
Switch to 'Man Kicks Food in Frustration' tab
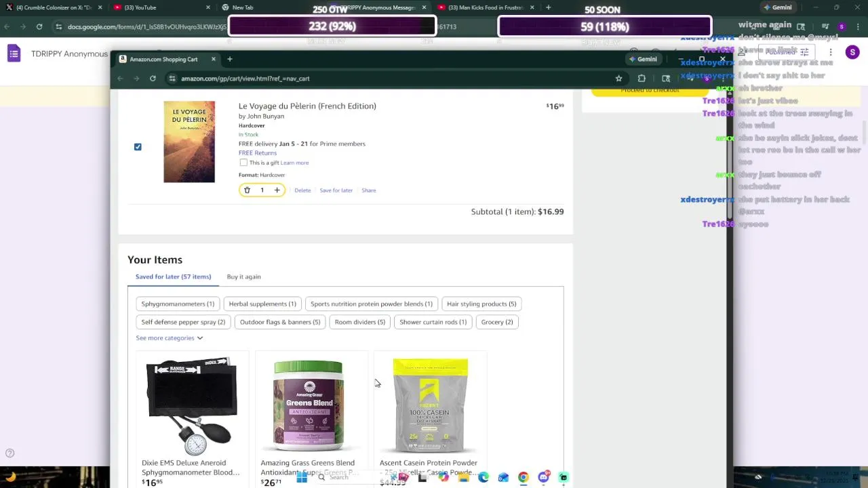pyautogui.click(x=486, y=7)
